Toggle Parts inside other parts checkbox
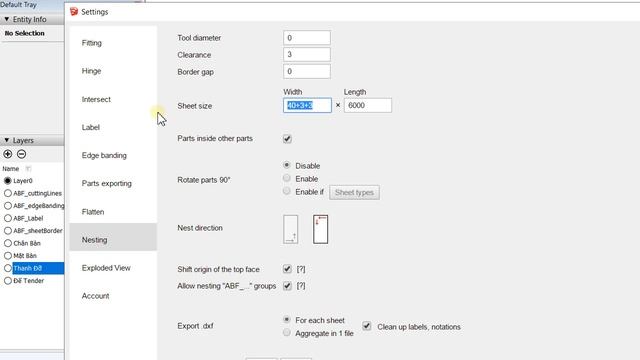Screen dimensions: 640x360 (x=287, y=139)
